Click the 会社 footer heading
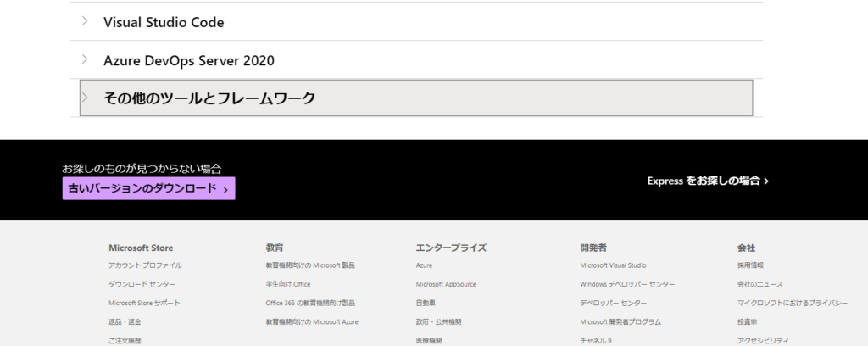This screenshot has height=346, width=868. pos(746,248)
